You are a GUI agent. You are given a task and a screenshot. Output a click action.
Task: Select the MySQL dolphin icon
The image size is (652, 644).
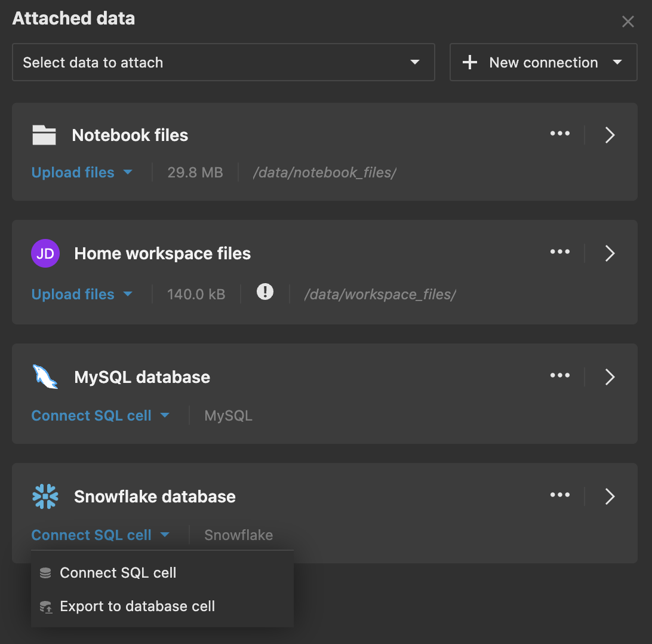coord(45,376)
